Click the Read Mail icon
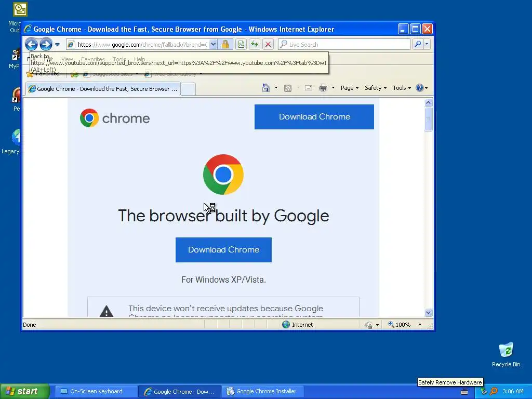This screenshot has width=532, height=399. tap(309, 88)
